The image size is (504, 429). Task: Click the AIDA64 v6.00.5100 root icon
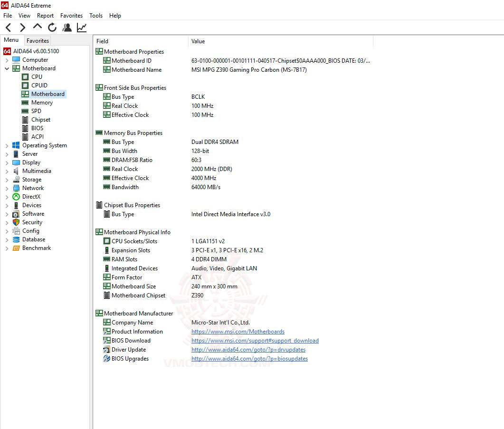click(7, 51)
